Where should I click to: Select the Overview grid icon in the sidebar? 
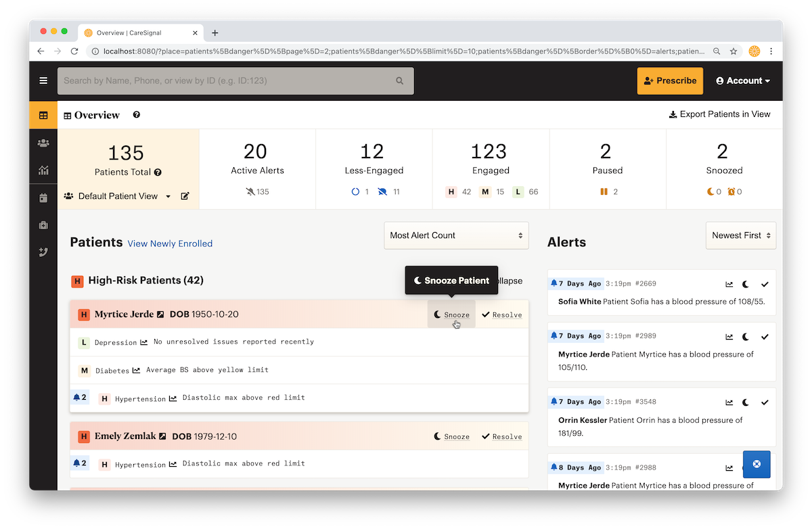tap(43, 115)
